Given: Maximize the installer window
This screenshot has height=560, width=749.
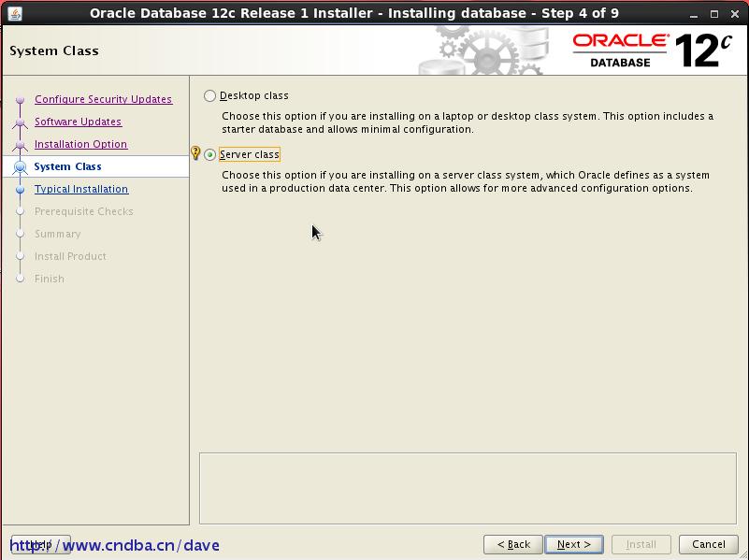Looking at the screenshot, I should tap(714, 14).
